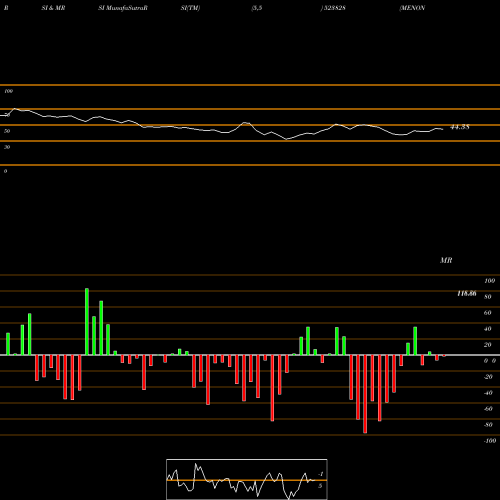This screenshot has width=500, height=500.
Task: Click the MR axis label 20
Action: pos(488,345)
